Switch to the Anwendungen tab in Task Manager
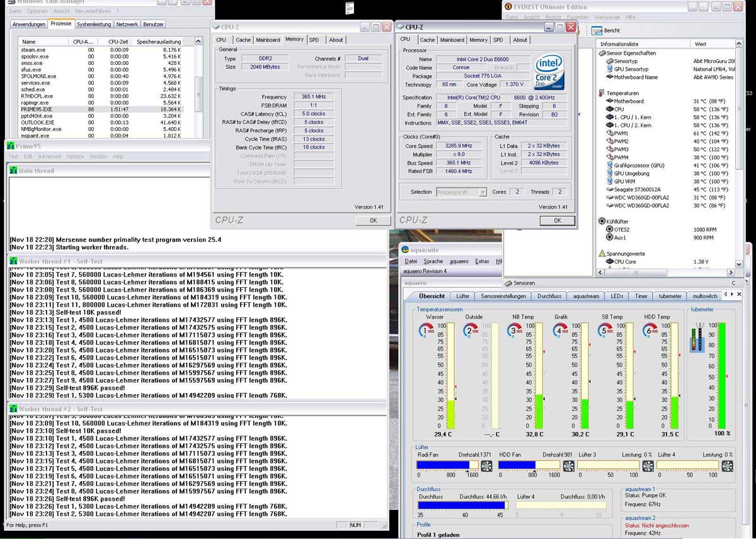The image size is (756, 539). (30, 25)
